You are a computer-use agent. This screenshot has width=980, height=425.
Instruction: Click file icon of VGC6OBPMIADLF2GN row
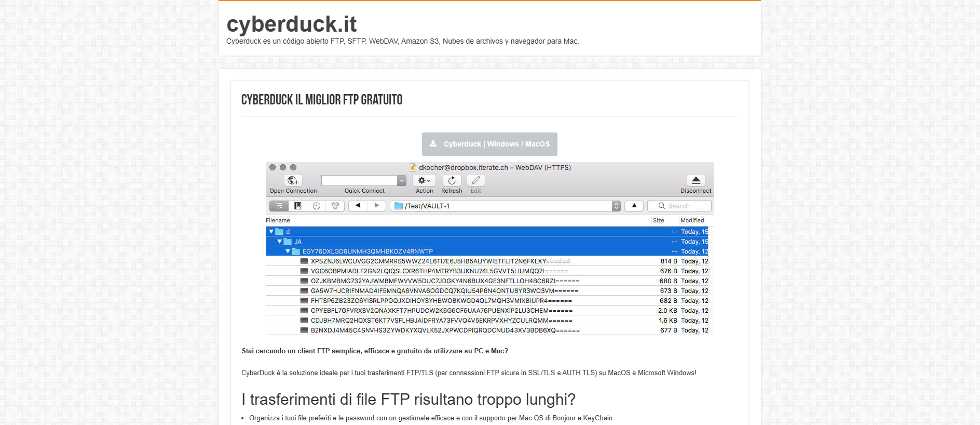pyautogui.click(x=304, y=271)
